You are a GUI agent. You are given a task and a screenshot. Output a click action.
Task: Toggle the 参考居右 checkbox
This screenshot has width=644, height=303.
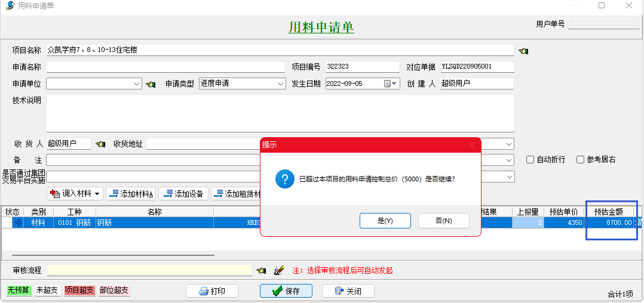pos(580,160)
